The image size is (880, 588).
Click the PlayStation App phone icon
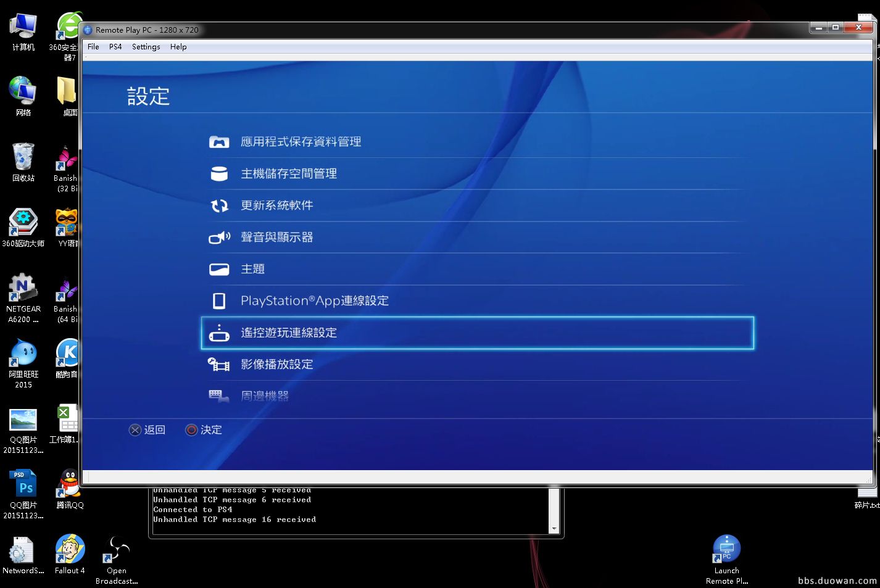click(219, 301)
